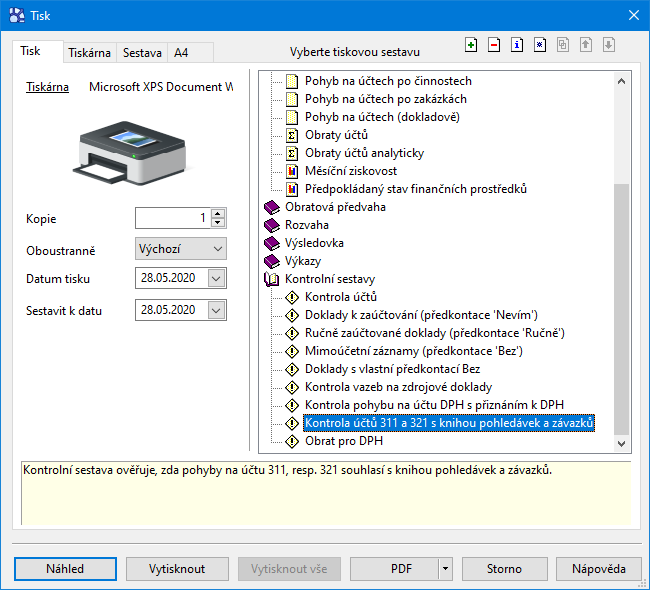This screenshot has height=590, width=650.
Task: Open the Datum tisku date picker arrow
Action: pos(216,278)
